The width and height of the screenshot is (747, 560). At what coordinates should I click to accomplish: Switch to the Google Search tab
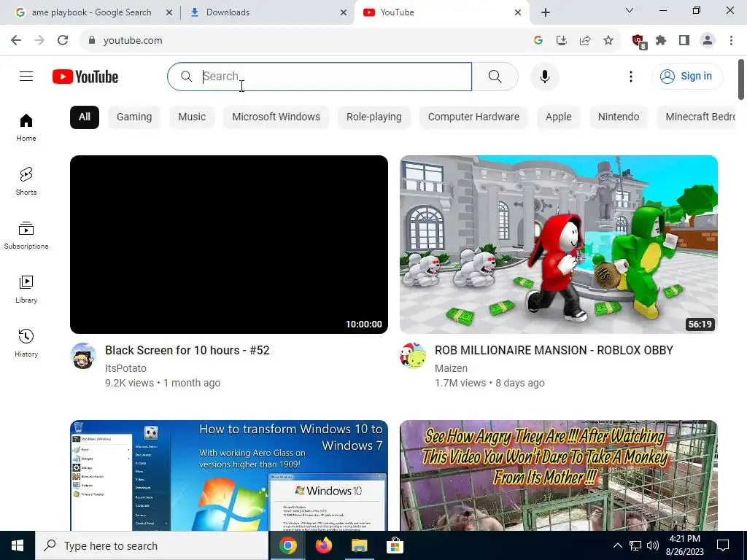[90, 12]
